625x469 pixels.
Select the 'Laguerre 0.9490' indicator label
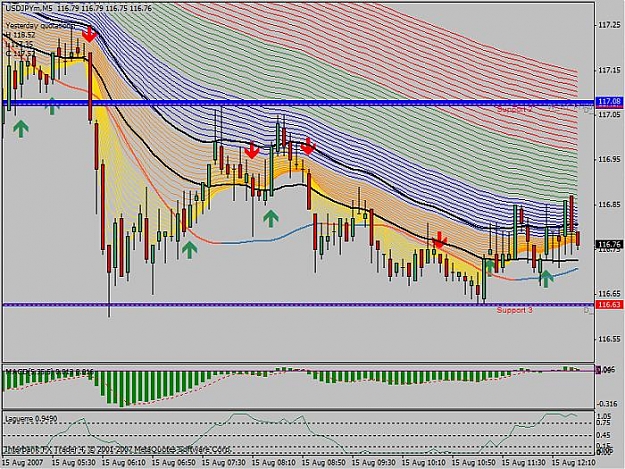tap(31, 419)
